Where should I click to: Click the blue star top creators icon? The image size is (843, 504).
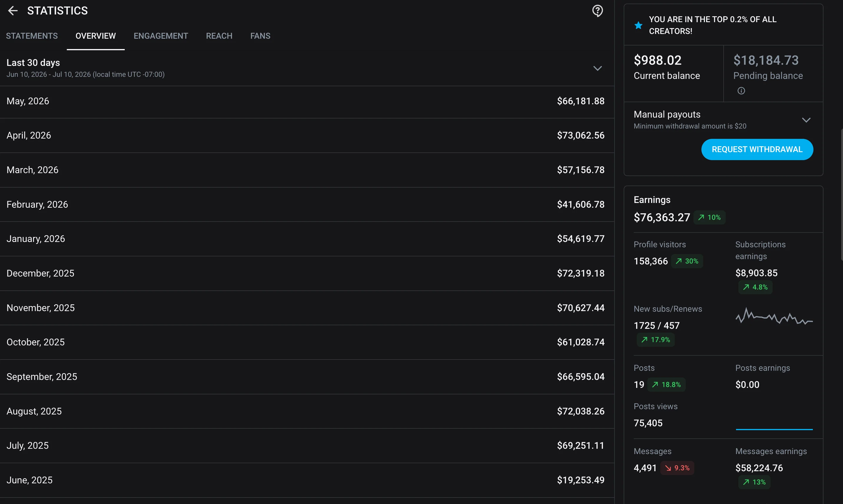click(x=638, y=25)
